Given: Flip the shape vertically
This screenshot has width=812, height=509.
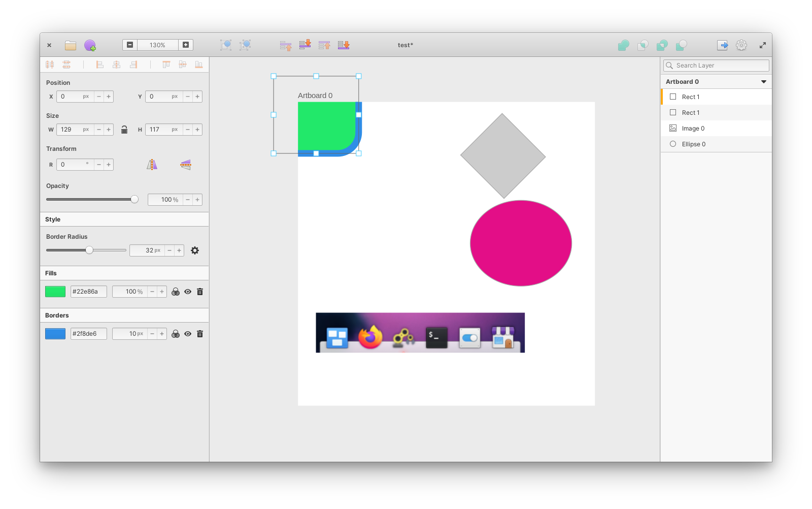Looking at the screenshot, I should click(186, 165).
